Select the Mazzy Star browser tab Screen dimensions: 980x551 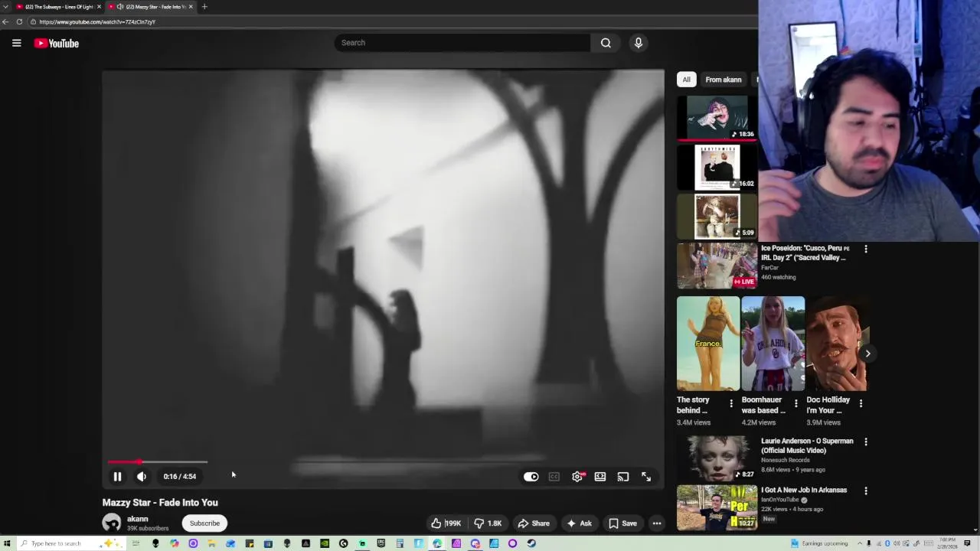[152, 6]
